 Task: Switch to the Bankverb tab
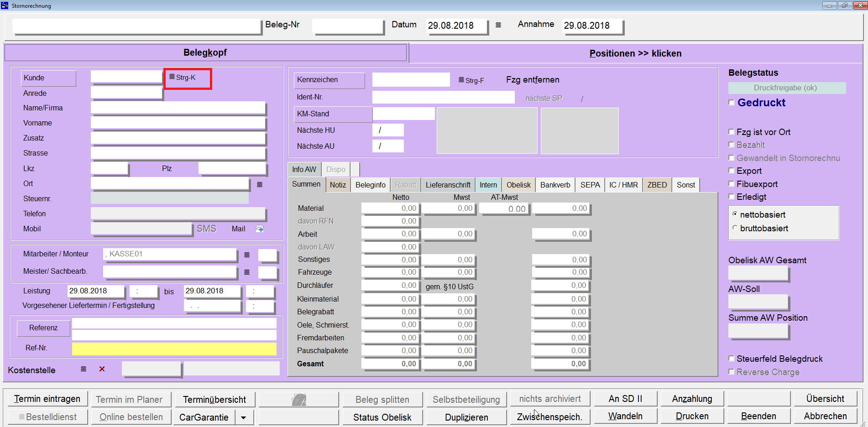(555, 185)
